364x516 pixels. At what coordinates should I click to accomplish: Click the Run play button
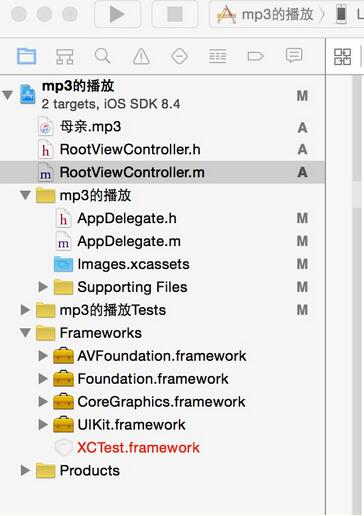tap(117, 14)
